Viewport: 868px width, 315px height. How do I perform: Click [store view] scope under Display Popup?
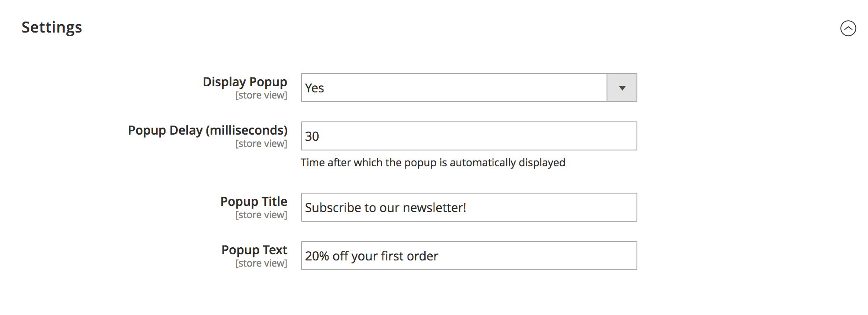pyautogui.click(x=261, y=95)
